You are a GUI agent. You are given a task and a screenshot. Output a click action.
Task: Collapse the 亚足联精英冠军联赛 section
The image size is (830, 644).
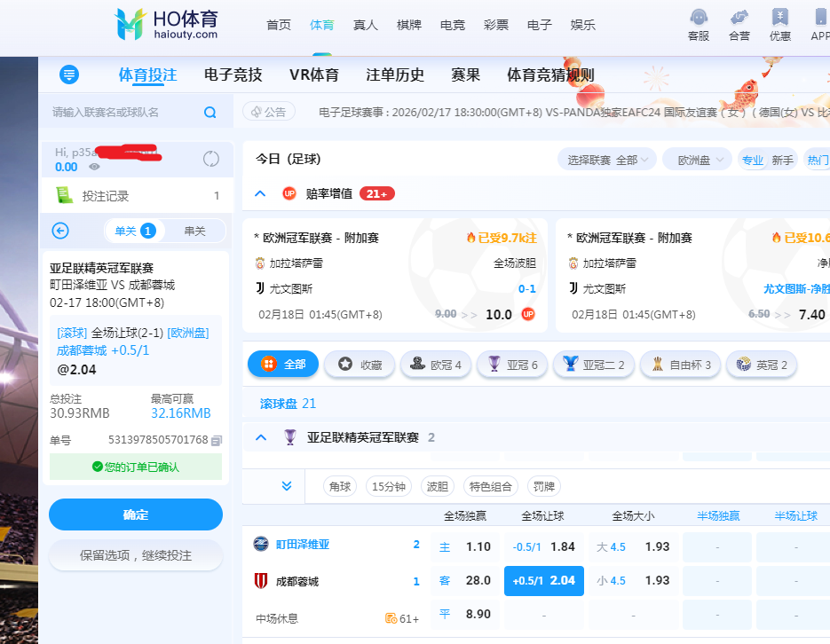pos(261,437)
